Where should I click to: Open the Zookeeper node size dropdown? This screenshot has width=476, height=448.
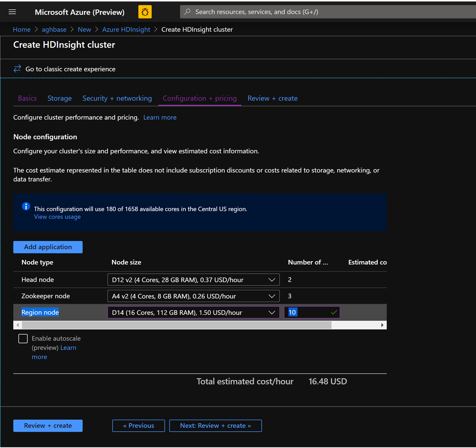click(x=194, y=296)
